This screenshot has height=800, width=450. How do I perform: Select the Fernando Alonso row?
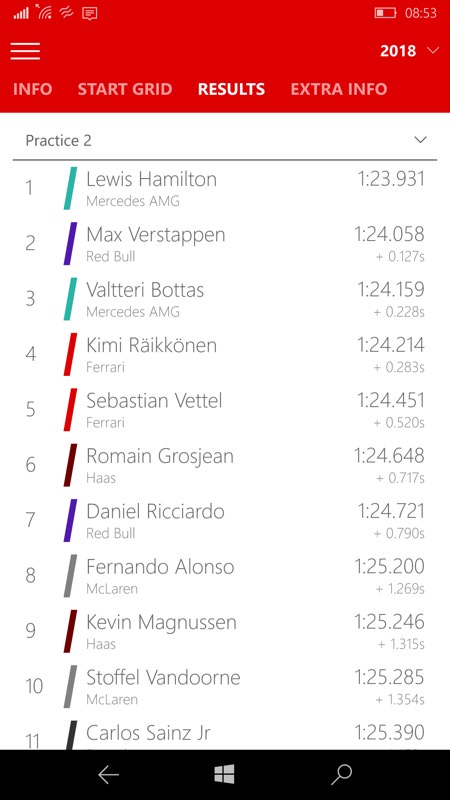[225, 576]
